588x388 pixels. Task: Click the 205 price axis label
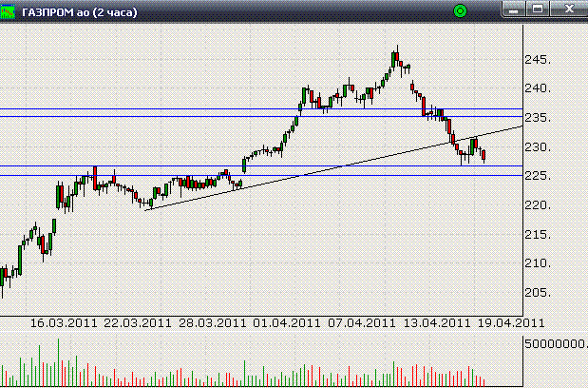tap(538, 293)
